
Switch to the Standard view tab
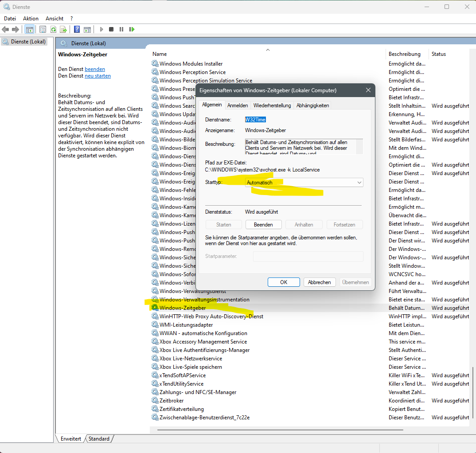click(99, 439)
